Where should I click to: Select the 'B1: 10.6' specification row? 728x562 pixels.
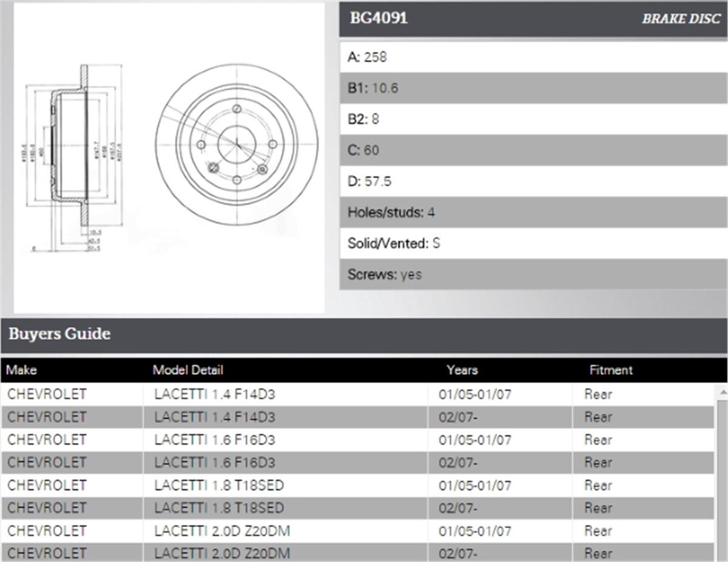(533, 88)
